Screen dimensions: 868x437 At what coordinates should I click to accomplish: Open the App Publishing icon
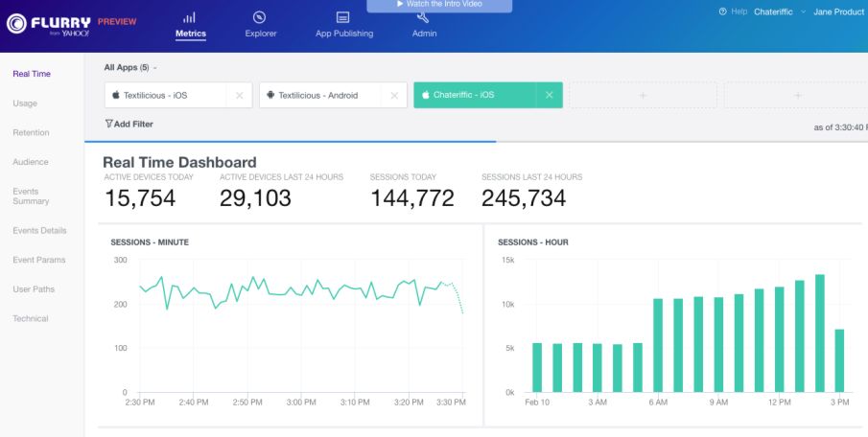coord(343,17)
